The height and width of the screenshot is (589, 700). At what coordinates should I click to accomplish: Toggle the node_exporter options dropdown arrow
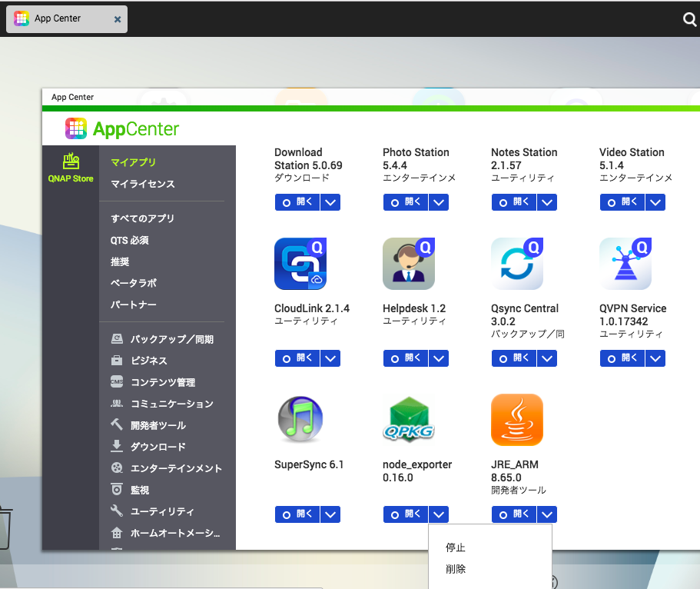pyautogui.click(x=439, y=514)
